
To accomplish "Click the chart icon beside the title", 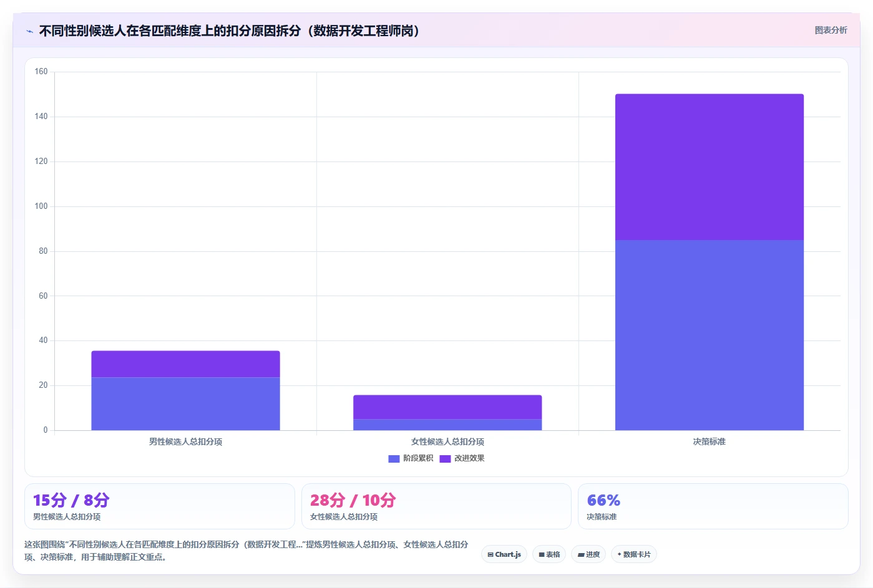I will click(29, 31).
